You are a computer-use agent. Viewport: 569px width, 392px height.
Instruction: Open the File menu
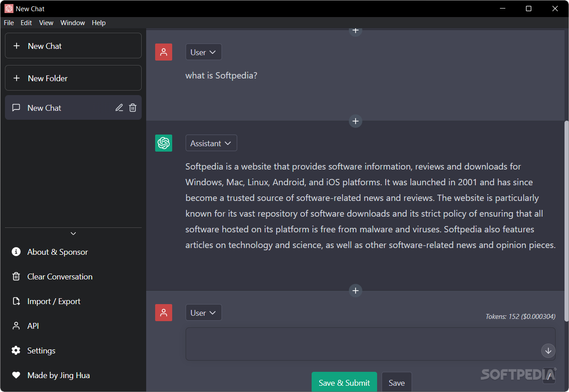9,23
